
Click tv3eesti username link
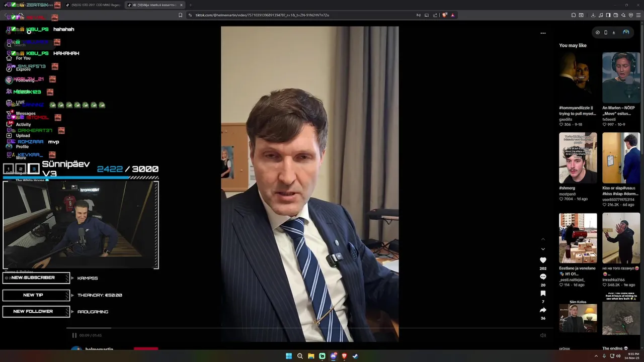(x=610, y=119)
